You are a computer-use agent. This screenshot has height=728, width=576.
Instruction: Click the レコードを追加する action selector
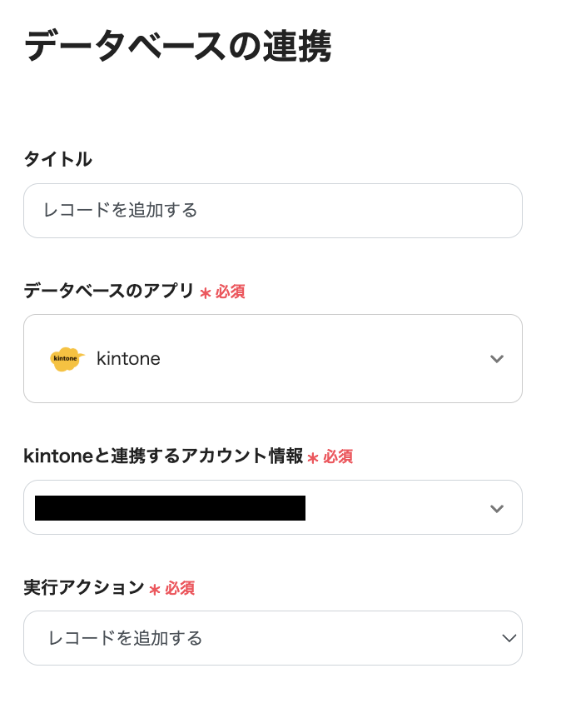[x=272, y=638]
